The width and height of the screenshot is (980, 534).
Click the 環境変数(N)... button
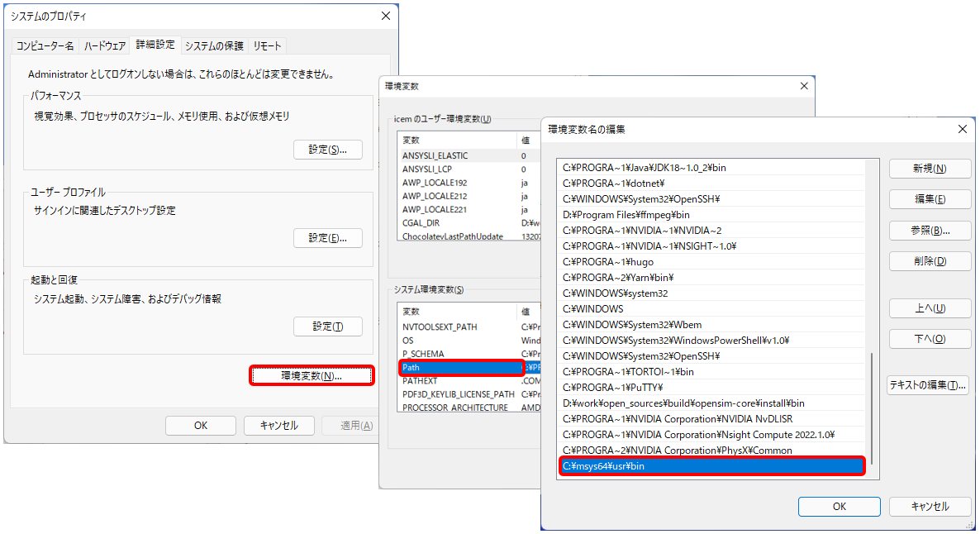point(312,375)
